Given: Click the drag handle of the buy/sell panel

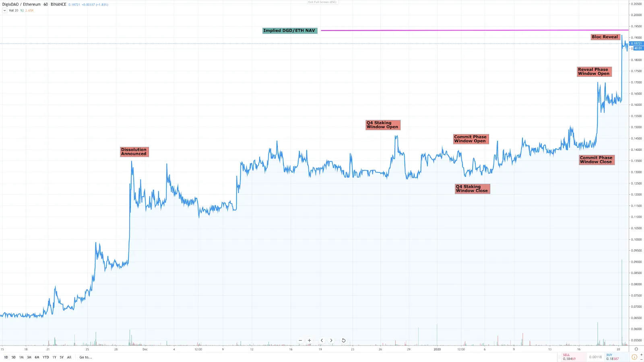Looking at the screenshot, I should pyautogui.click(x=559, y=357).
